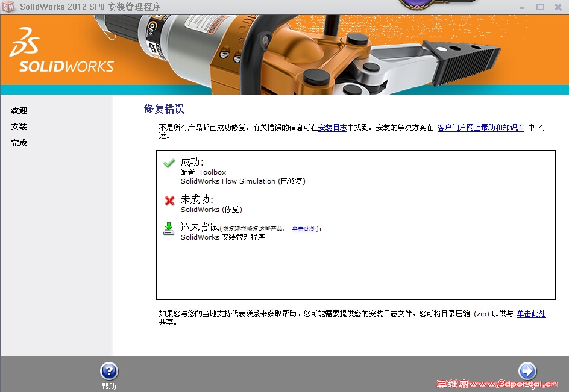The image size is (569, 392).
Task: Minimize the installation manager window
Action: point(522,7)
